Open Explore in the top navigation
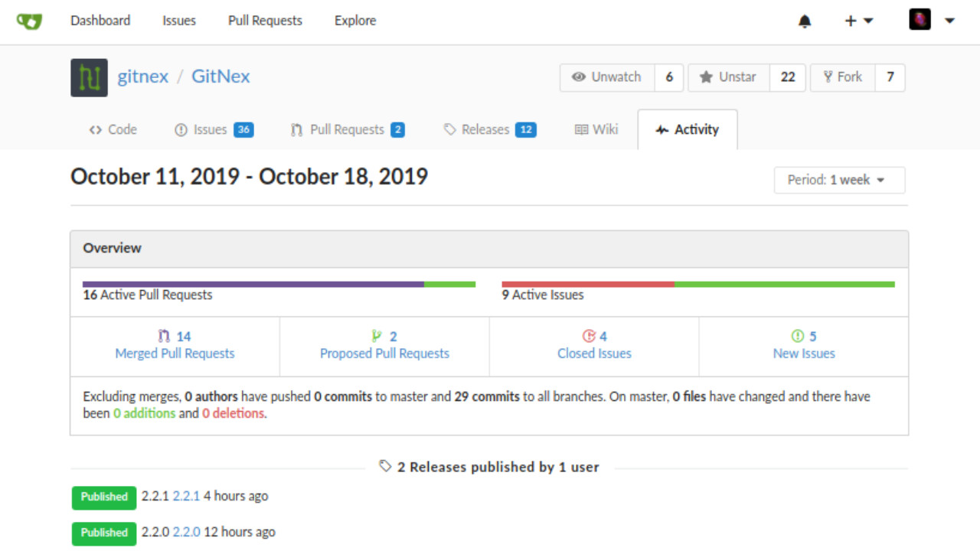The width and height of the screenshot is (980, 551). (x=354, y=21)
